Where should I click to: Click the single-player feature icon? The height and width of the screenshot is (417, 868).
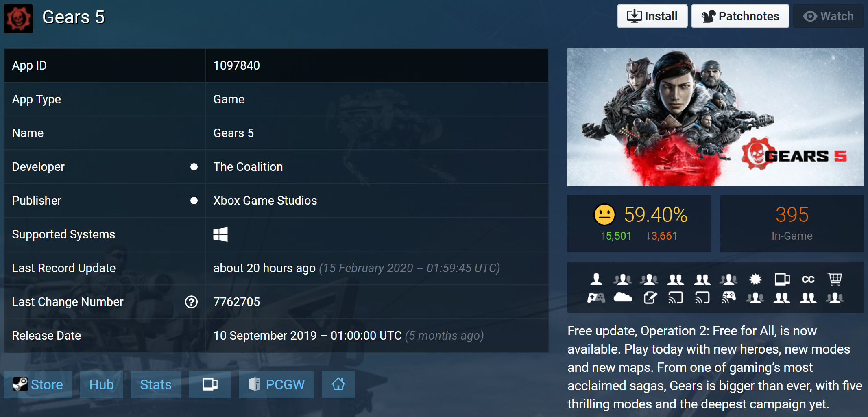[596, 279]
